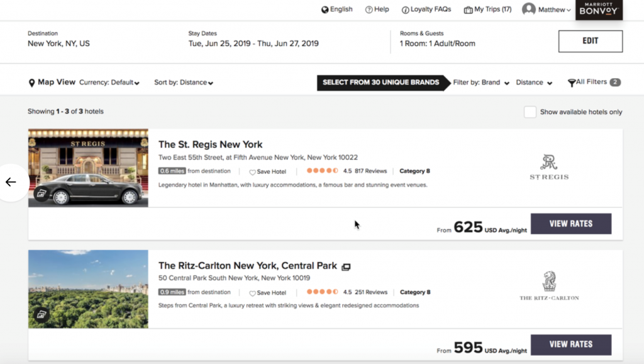
Task: Click the Loyalty FAQs info icon
Action: [x=406, y=10]
